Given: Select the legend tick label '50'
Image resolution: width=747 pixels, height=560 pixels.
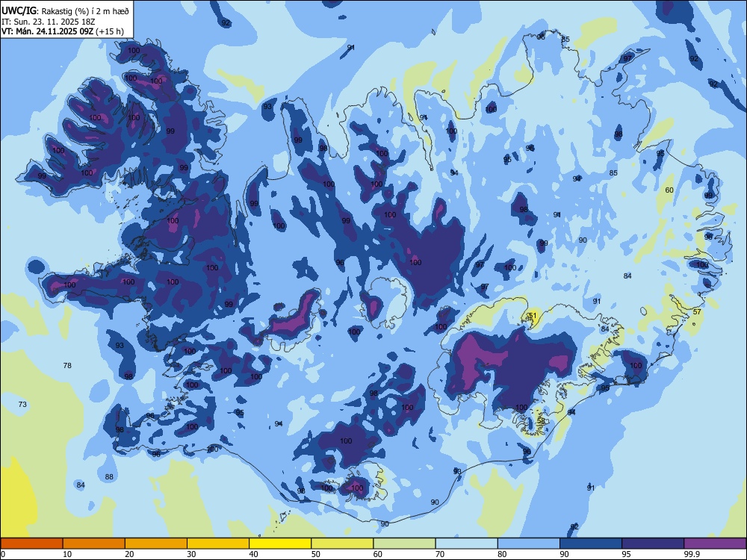Looking at the screenshot, I should [315, 554].
